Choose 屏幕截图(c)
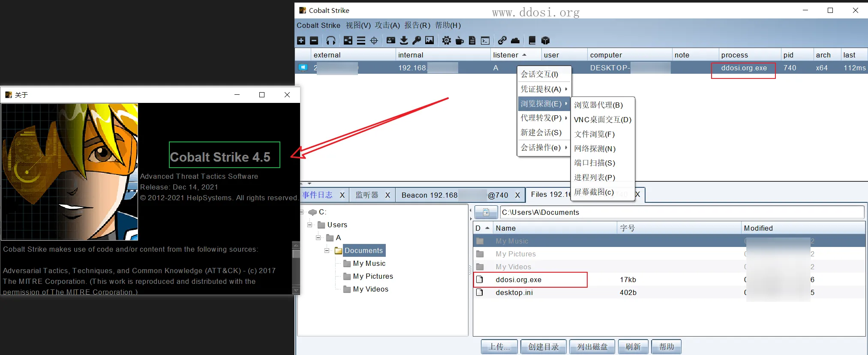 pyautogui.click(x=603, y=192)
